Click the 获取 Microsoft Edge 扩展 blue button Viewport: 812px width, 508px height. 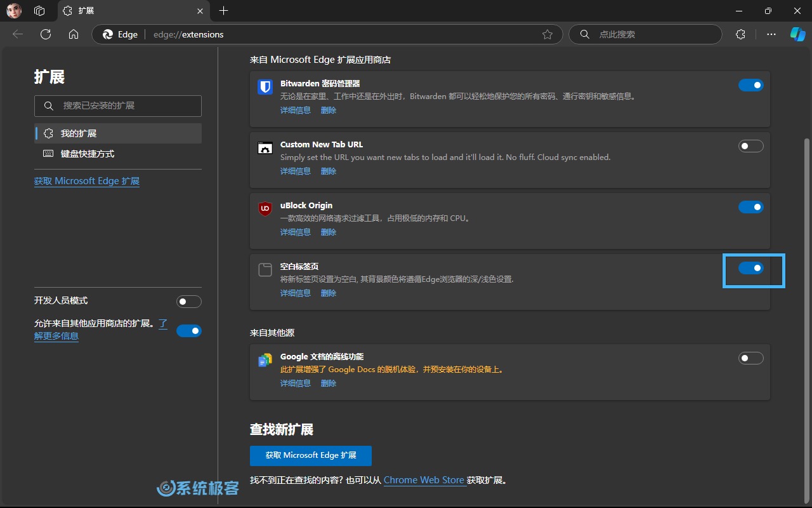click(311, 455)
